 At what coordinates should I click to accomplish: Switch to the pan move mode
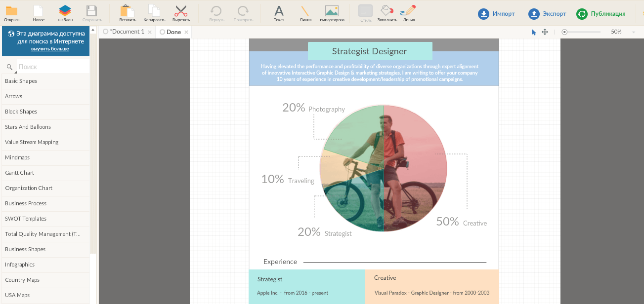pyautogui.click(x=545, y=32)
